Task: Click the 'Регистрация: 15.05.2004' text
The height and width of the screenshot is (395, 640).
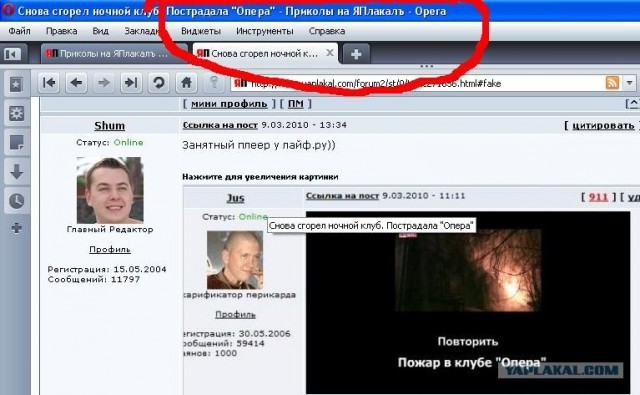Action: (x=107, y=269)
